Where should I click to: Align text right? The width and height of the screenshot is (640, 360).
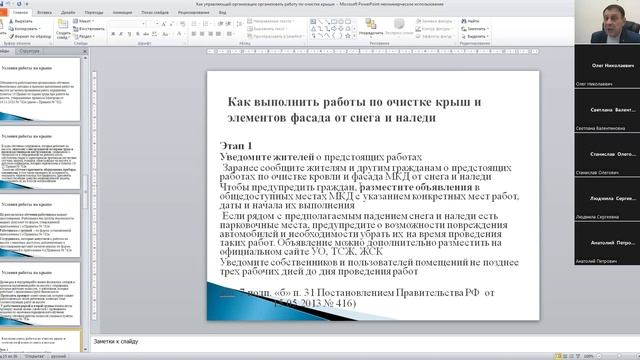(x=210, y=34)
